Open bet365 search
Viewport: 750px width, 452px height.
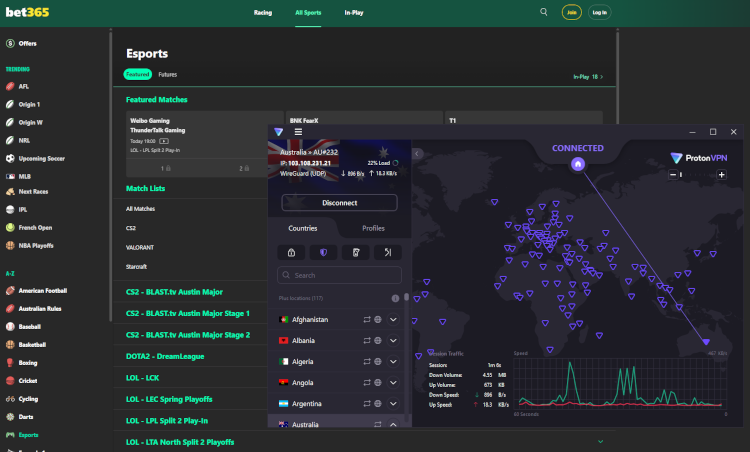pos(544,12)
